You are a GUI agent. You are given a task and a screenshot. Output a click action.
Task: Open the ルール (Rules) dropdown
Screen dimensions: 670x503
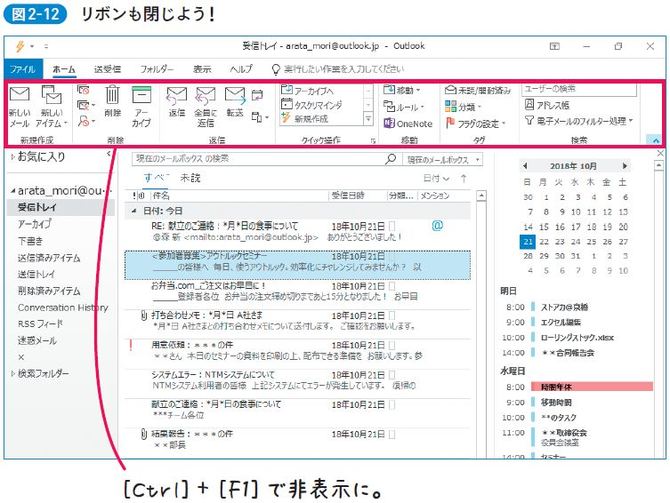(403, 107)
